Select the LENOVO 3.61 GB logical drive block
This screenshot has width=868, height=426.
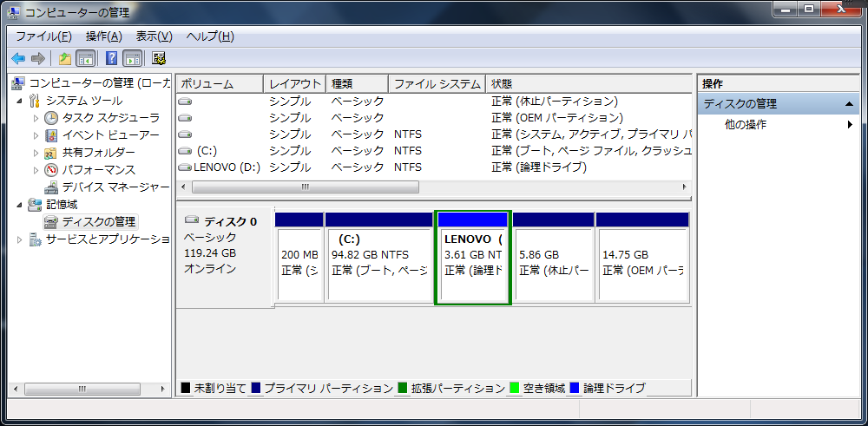[x=473, y=258]
